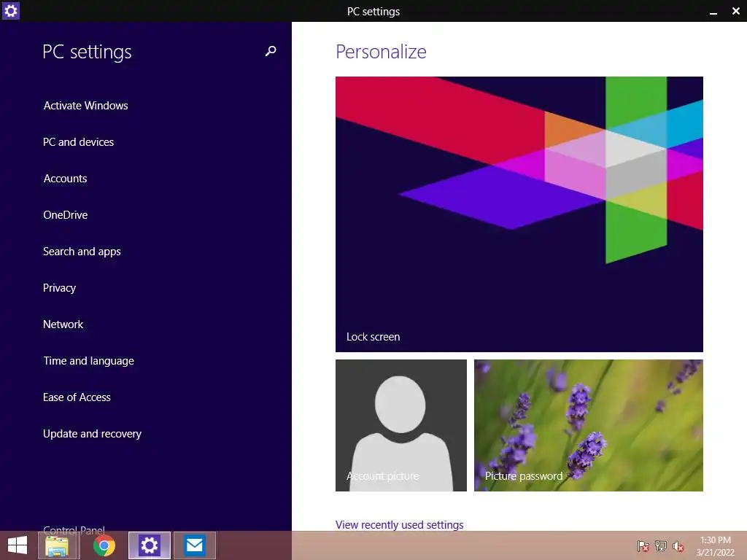
Task: Open the Windows Start button
Action: 18,545
